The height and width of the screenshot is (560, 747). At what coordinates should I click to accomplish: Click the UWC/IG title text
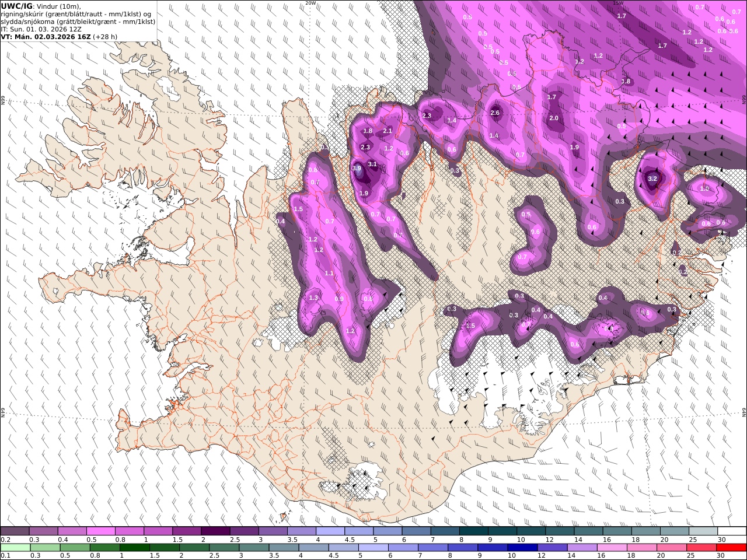pyautogui.click(x=17, y=6)
